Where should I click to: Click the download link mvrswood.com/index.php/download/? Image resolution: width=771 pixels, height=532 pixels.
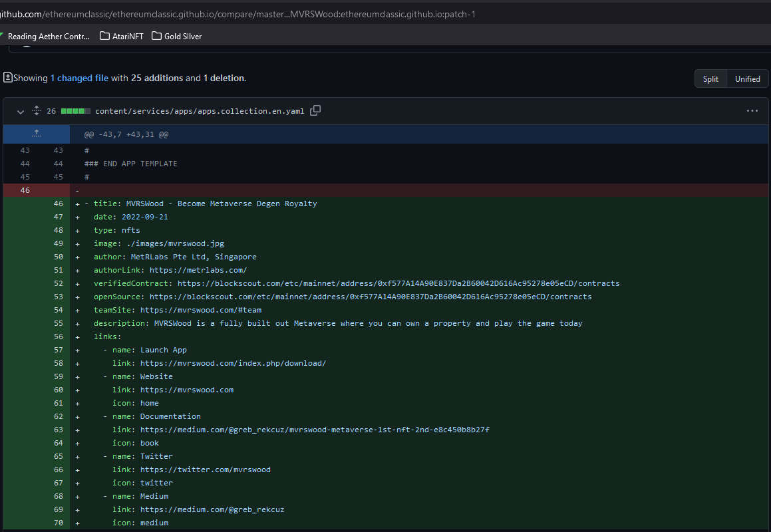click(233, 363)
